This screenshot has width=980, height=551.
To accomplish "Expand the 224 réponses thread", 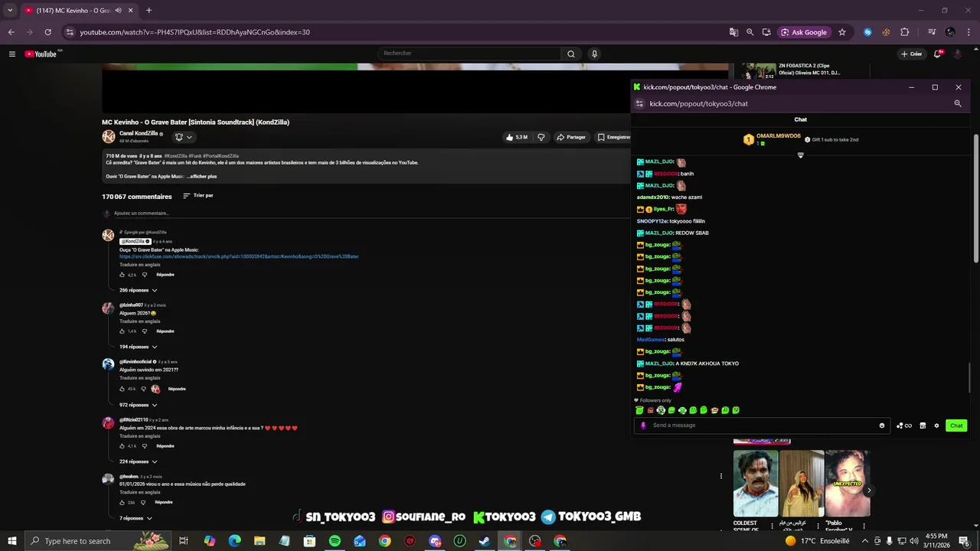I will [138, 461].
